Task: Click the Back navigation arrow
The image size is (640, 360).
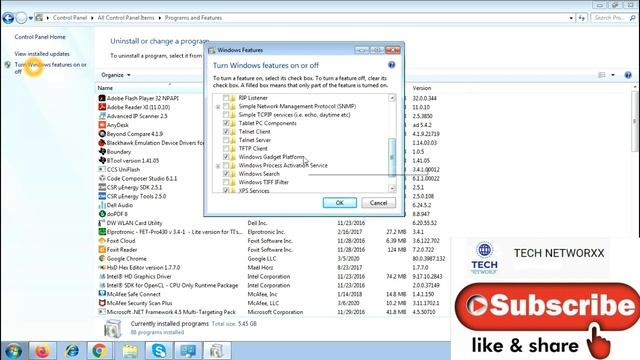Action: coord(8,18)
